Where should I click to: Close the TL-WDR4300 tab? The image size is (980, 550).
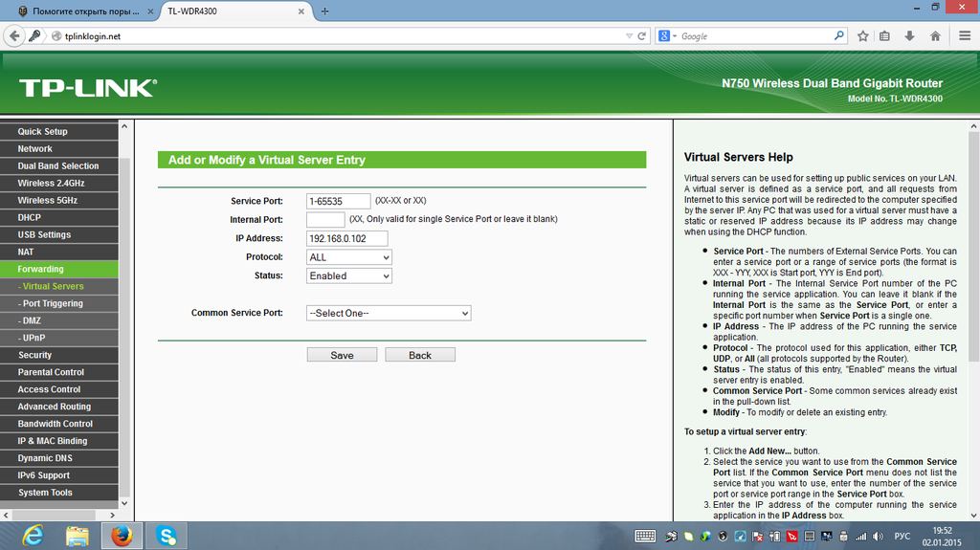pyautogui.click(x=301, y=11)
